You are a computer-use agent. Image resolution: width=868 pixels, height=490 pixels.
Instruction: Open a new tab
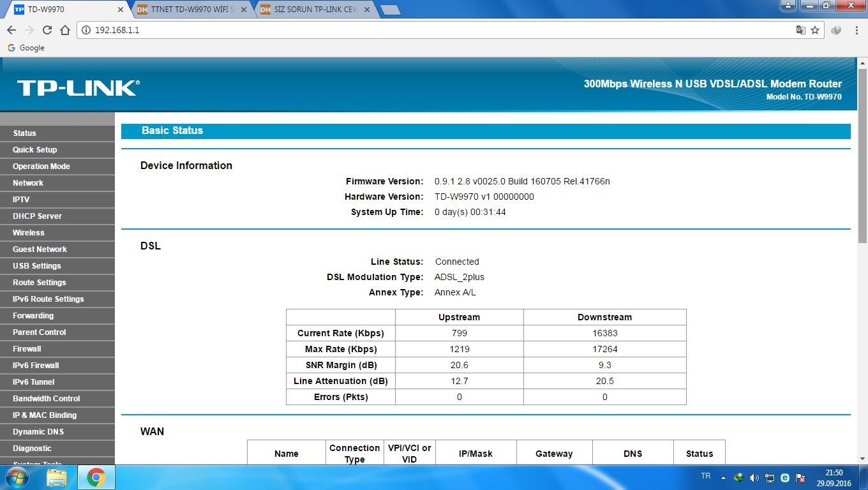click(x=390, y=10)
